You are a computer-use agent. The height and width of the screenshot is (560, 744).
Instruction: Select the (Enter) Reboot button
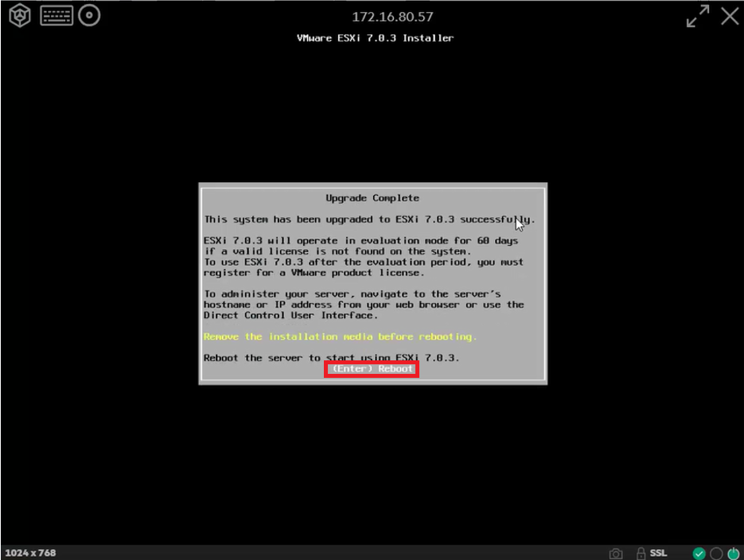pos(372,369)
